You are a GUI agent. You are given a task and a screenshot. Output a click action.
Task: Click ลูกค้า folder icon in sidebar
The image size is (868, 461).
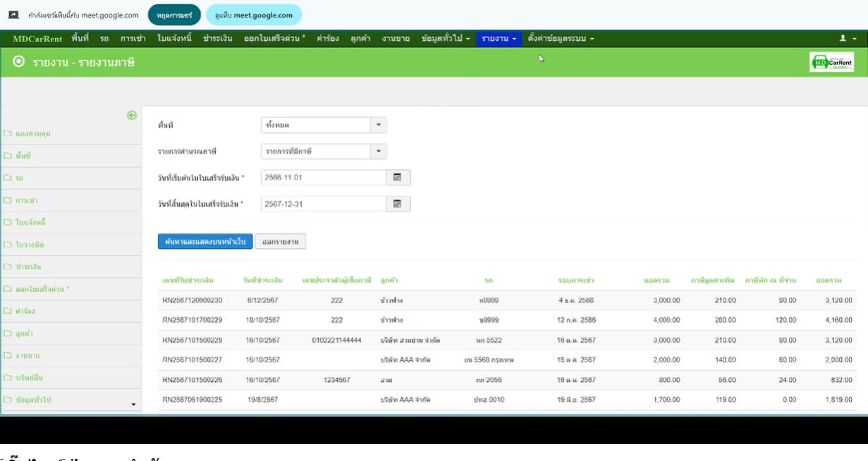click(x=7, y=333)
